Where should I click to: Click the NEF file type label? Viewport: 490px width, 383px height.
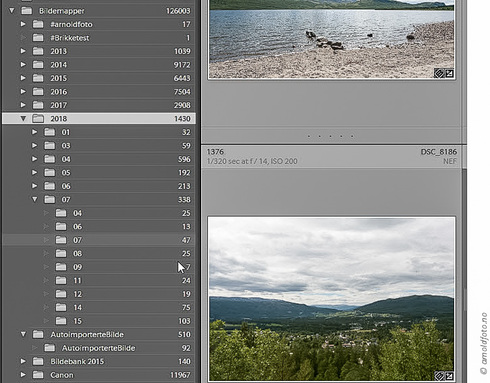coord(450,161)
